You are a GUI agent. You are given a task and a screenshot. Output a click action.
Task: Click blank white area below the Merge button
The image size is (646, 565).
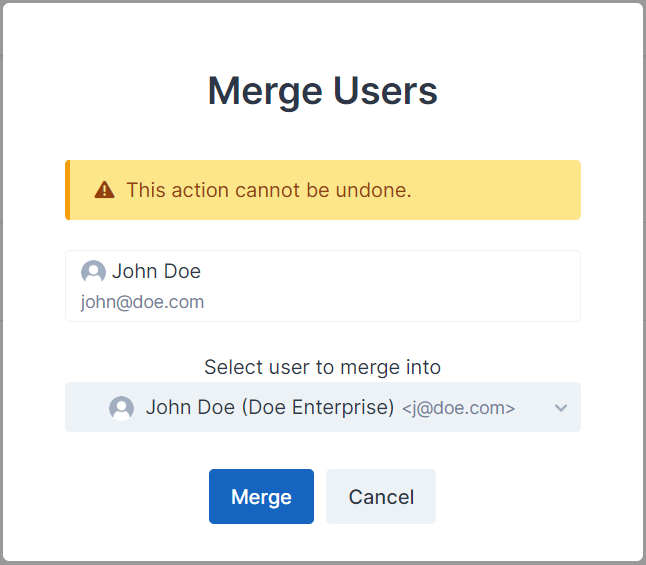pos(261,542)
